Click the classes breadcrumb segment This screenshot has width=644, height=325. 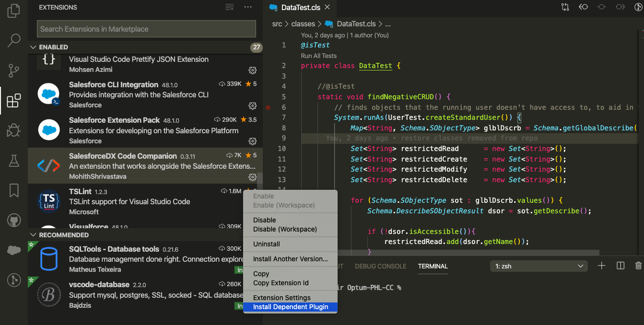(303, 24)
